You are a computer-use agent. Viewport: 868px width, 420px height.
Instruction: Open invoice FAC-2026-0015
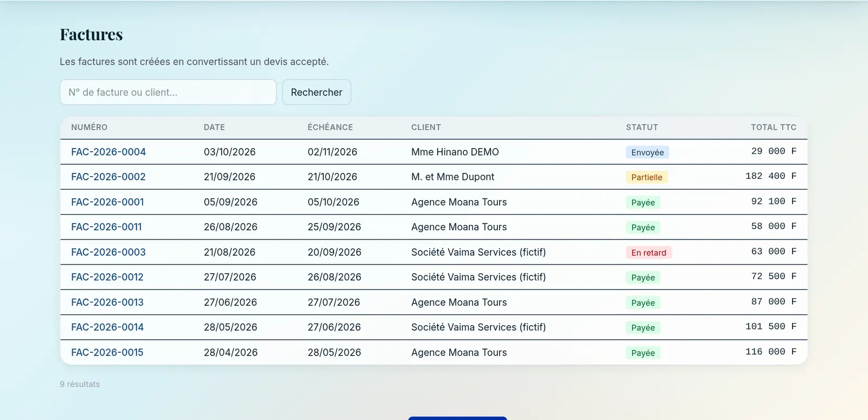pos(107,352)
